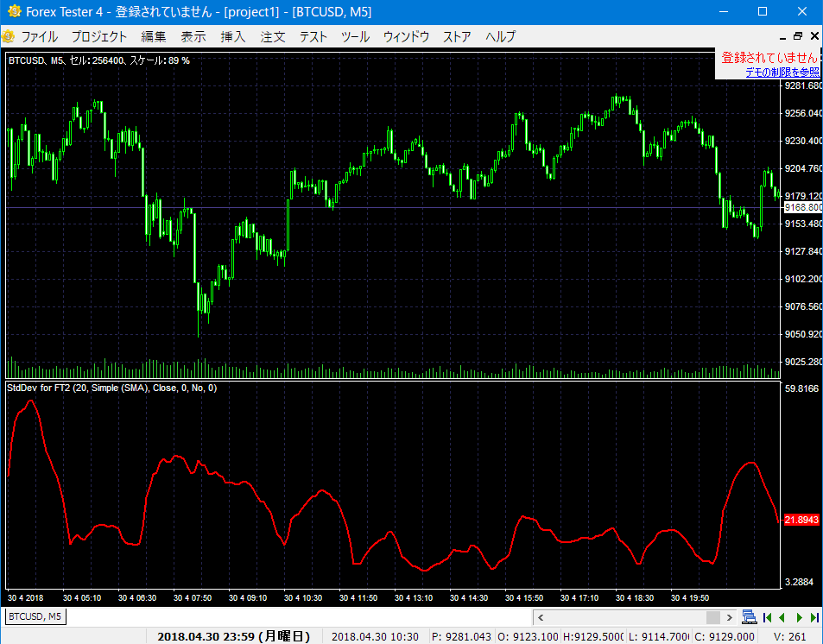Open the 挿入 menu

233,37
